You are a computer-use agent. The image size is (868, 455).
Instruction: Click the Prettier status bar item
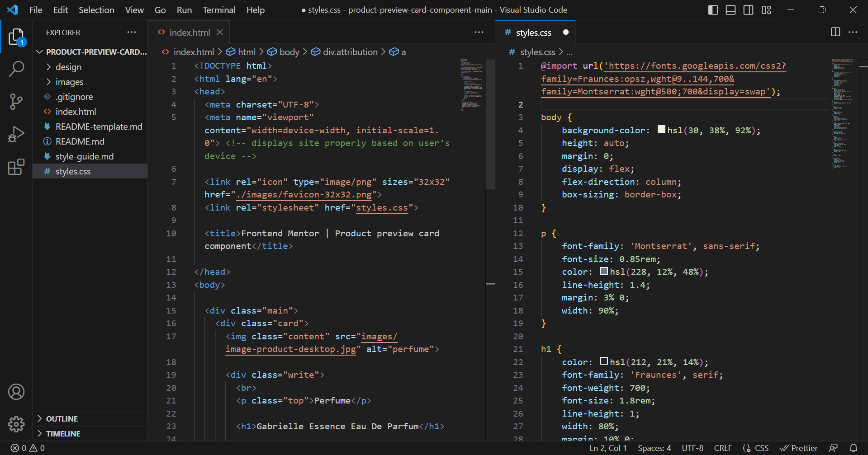click(799, 448)
